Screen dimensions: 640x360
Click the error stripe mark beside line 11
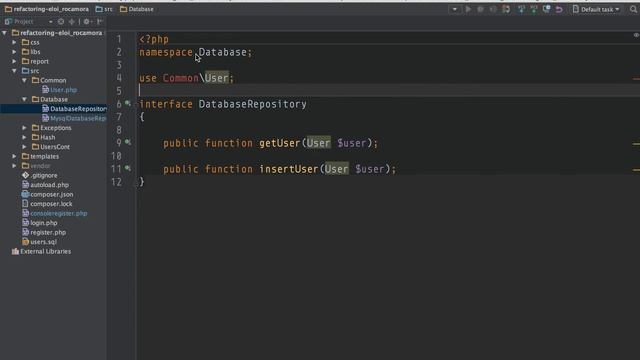click(636, 169)
